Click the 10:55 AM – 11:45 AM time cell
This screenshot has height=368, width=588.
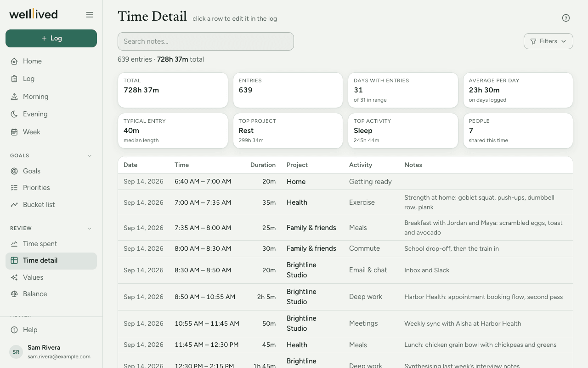coord(207,323)
